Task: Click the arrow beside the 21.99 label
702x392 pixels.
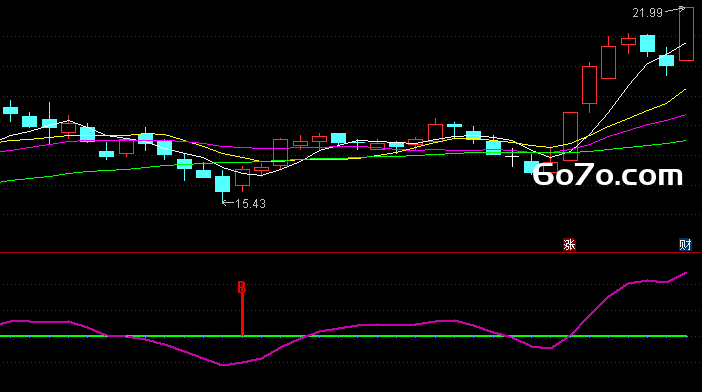Action: pos(675,9)
